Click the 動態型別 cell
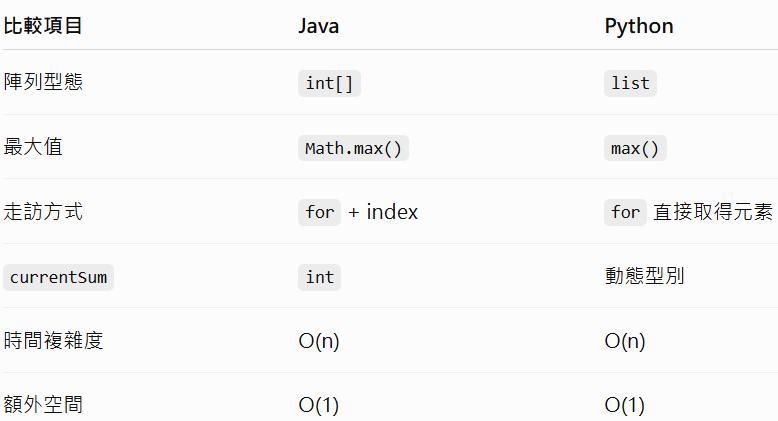This screenshot has width=778, height=421. [645, 276]
